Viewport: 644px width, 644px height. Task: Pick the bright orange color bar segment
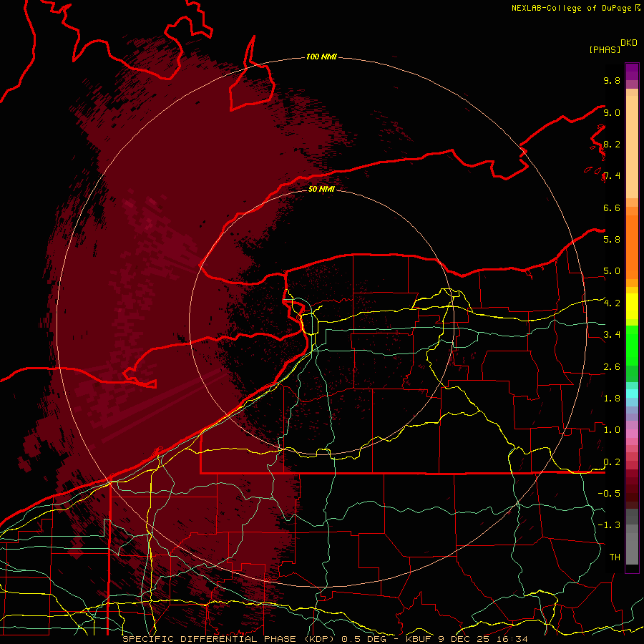point(632,246)
